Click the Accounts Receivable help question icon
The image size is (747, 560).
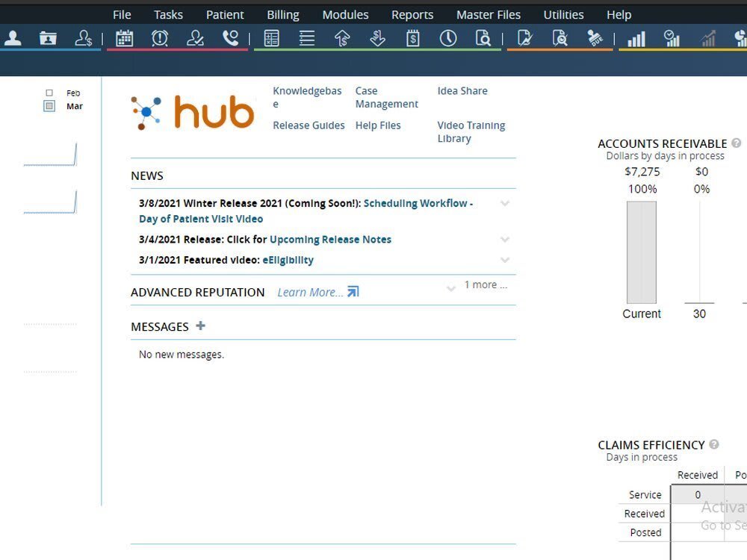[x=736, y=143]
